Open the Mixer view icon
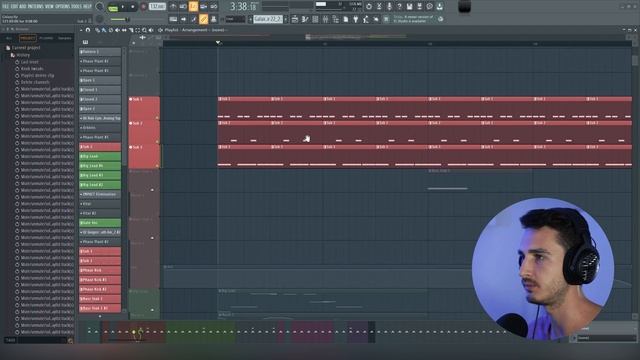Viewport: 640px width, 360px height. click(x=325, y=19)
